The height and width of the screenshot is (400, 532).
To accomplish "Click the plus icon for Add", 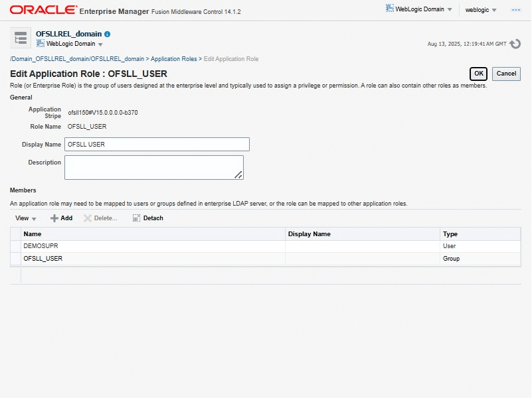I will (x=54, y=218).
